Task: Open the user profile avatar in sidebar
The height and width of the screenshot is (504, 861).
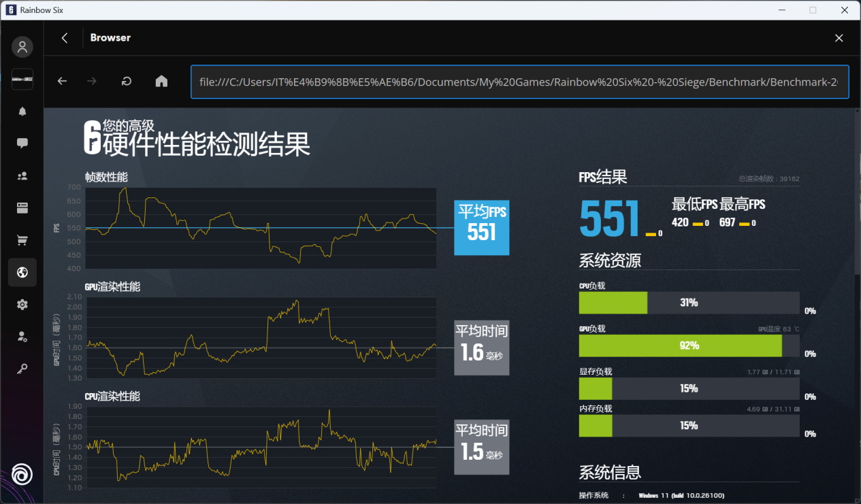Action: pyautogui.click(x=22, y=47)
